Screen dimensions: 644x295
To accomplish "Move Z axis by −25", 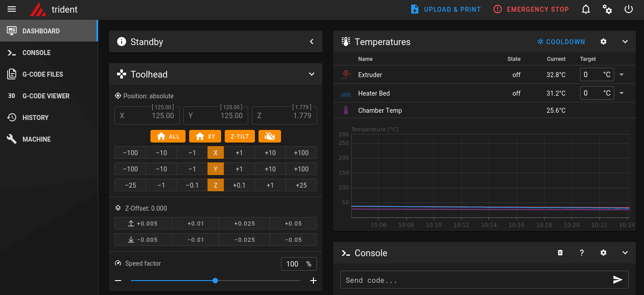I will click(x=130, y=185).
